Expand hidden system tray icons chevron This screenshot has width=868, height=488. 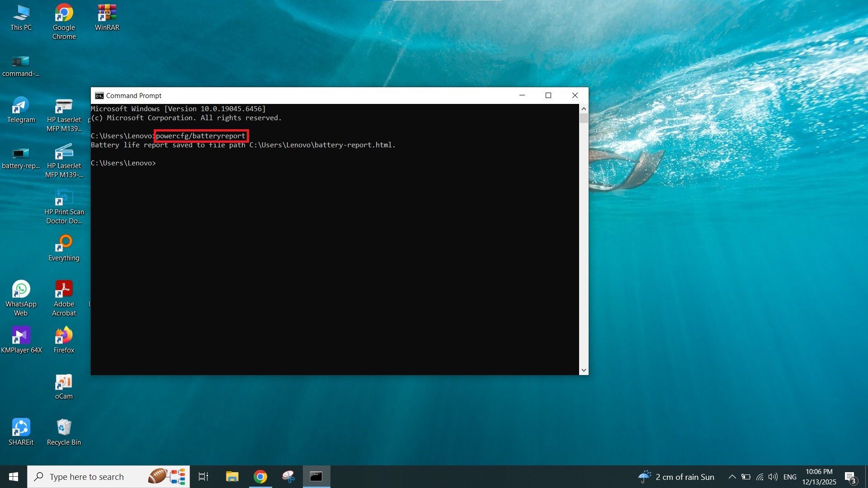point(732,477)
